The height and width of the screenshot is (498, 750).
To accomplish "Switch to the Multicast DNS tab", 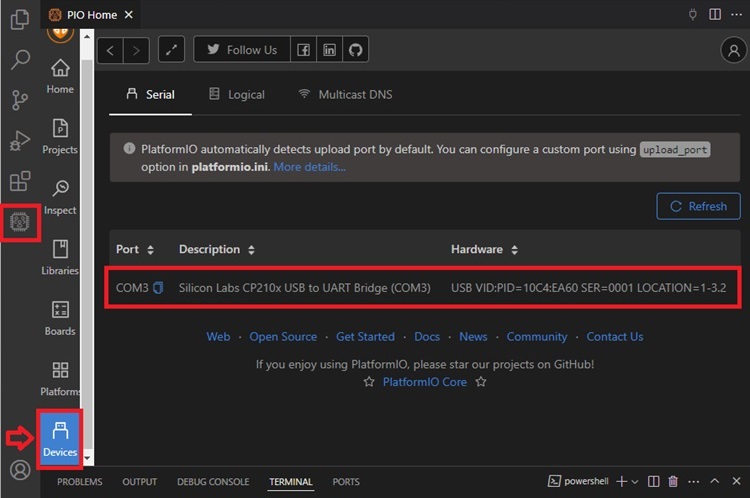I will pyautogui.click(x=345, y=94).
